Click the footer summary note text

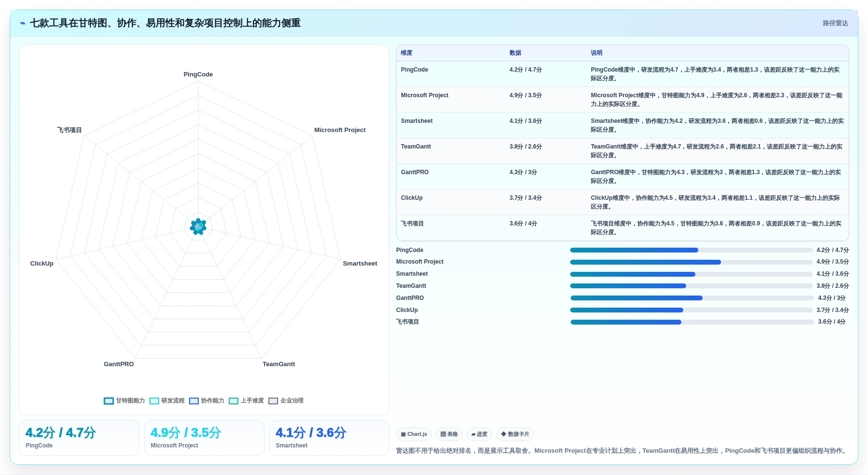click(x=622, y=451)
